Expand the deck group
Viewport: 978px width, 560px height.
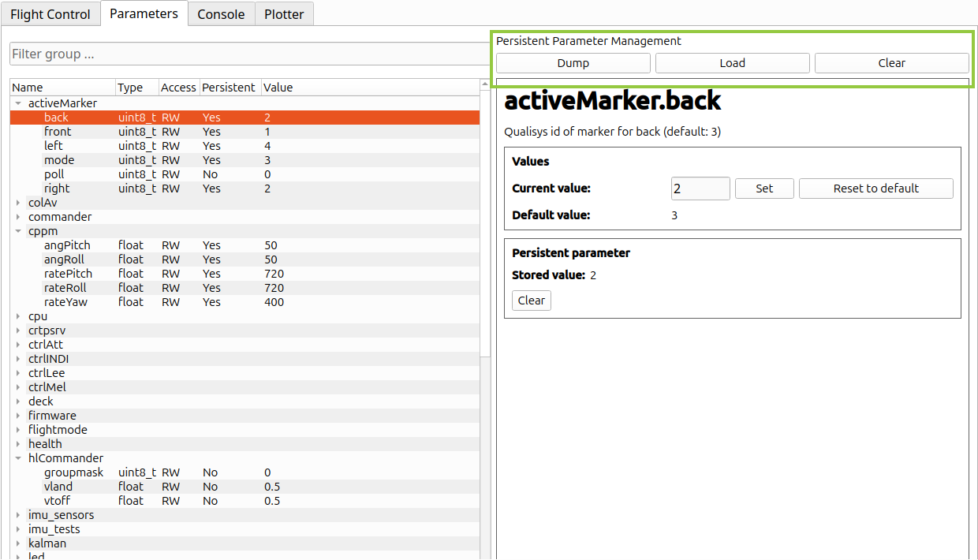18,401
